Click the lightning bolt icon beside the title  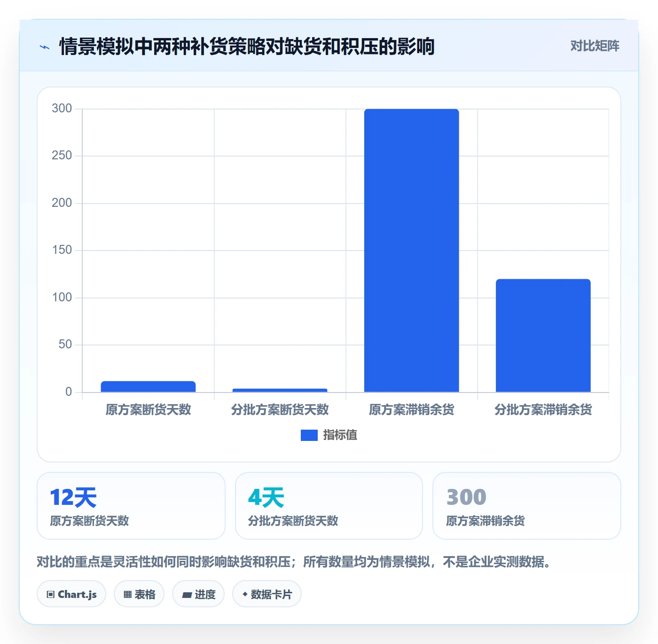45,47
